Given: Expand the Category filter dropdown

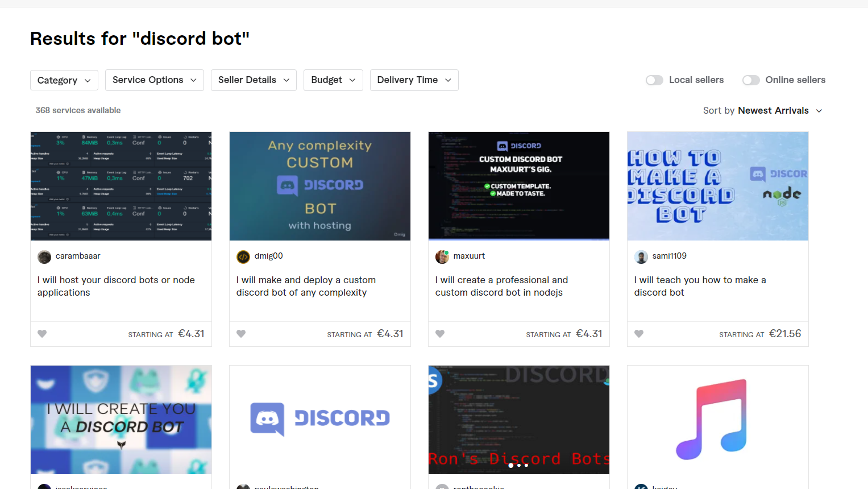Looking at the screenshot, I should click(64, 80).
